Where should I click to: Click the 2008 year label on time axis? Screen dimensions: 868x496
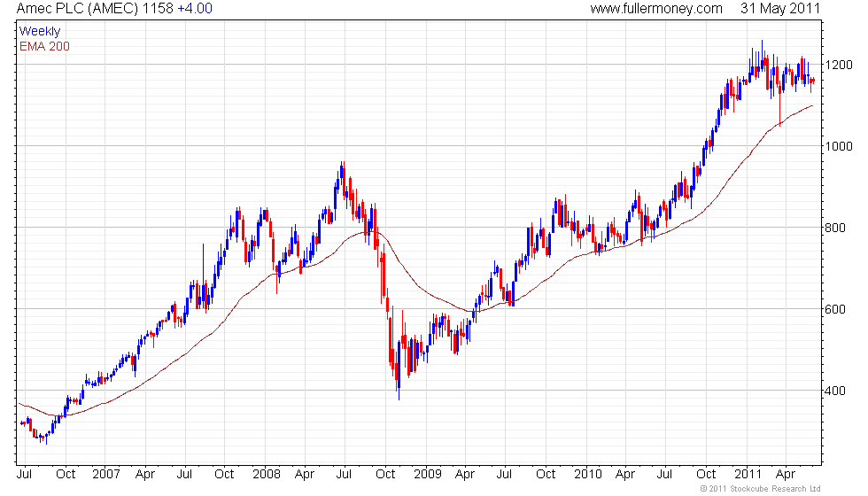[267, 475]
